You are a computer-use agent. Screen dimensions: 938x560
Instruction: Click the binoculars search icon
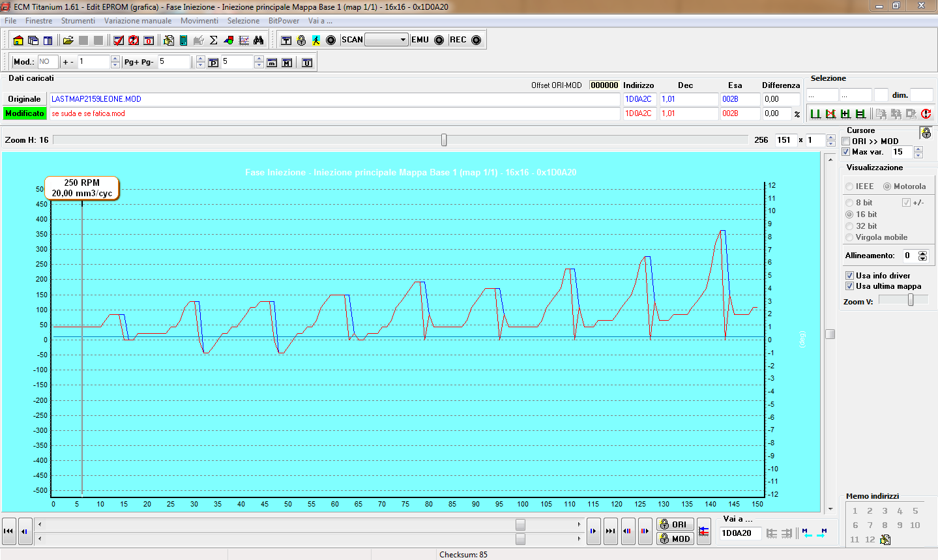click(x=259, y=40)
